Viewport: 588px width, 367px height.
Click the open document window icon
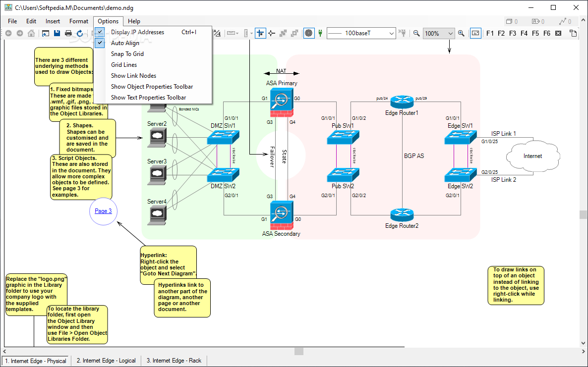46,33
